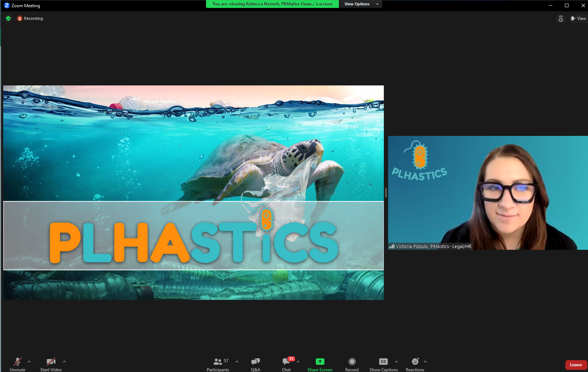The image size is (588, 372).
Task: Start the video camera
Action: tap(51, 364)
